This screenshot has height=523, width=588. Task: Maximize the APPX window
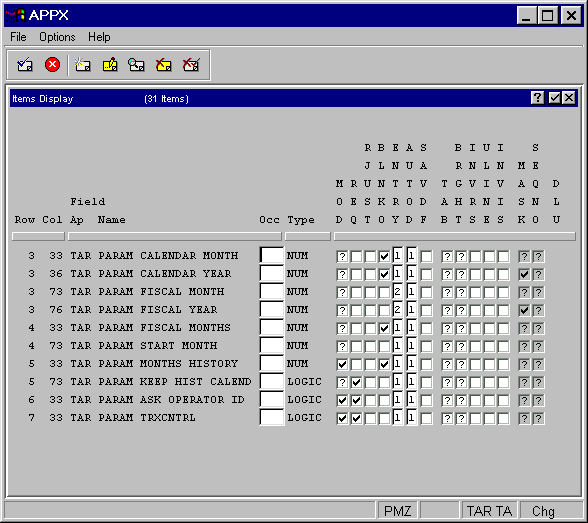548,15
